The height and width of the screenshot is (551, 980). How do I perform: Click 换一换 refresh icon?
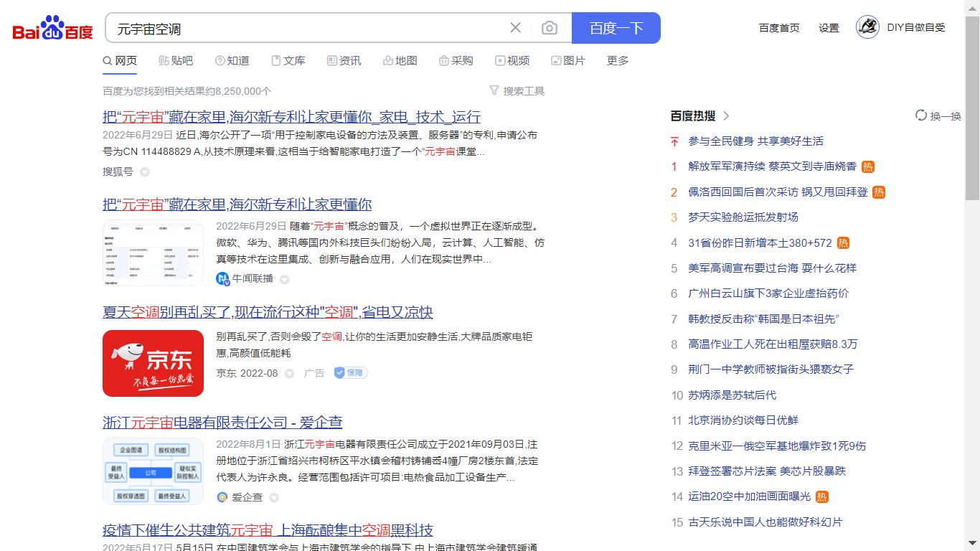pyautogui.click(x=921, y=116)
